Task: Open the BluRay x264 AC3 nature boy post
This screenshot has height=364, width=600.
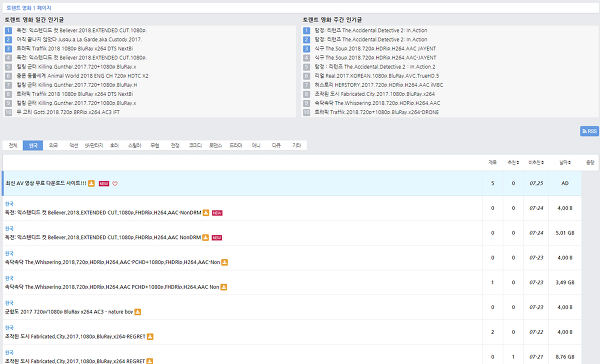Action: (x=69, y=312)
